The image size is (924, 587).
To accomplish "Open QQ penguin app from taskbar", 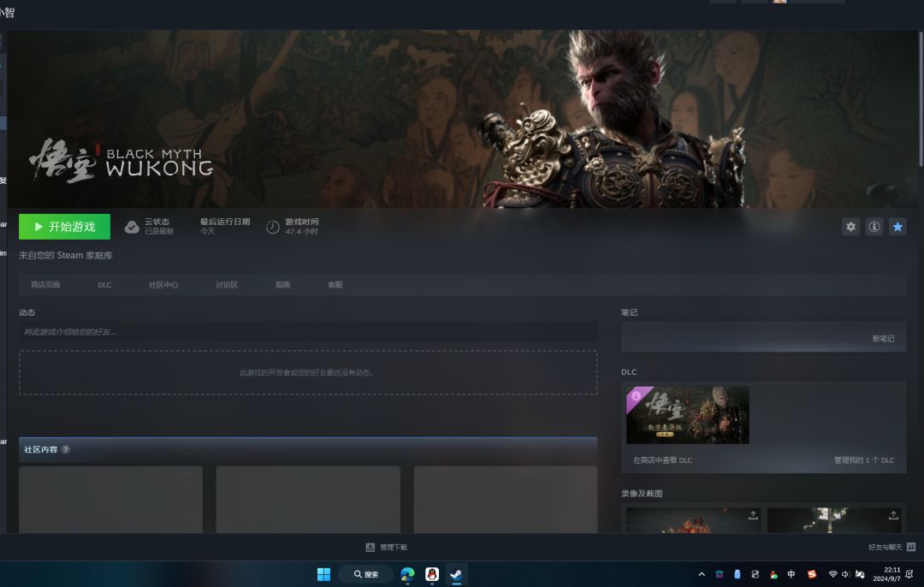I will (432, 574).
